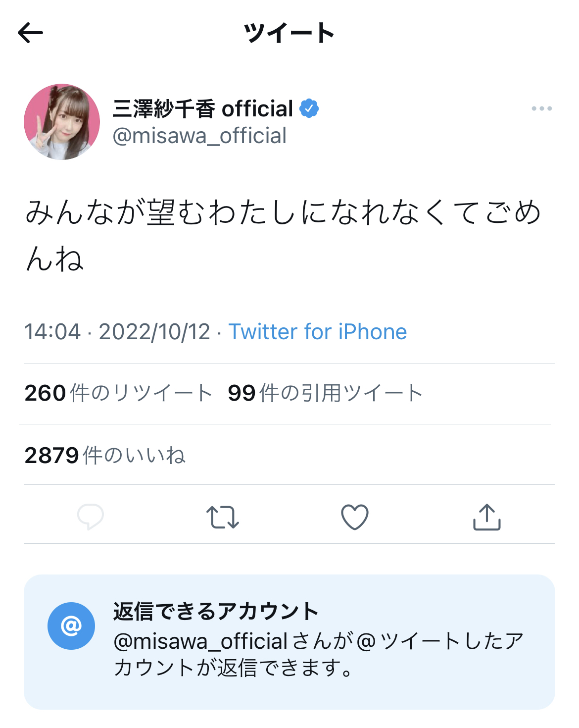The width and height of the screenshot is (579, 728).
Task: Open the three-dot more options menu
Action: tap(541, 108)
